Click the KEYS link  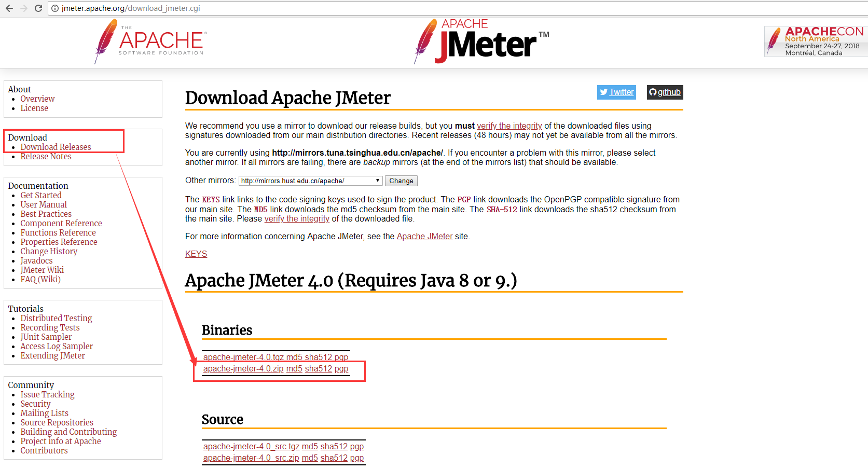point(196,254)
